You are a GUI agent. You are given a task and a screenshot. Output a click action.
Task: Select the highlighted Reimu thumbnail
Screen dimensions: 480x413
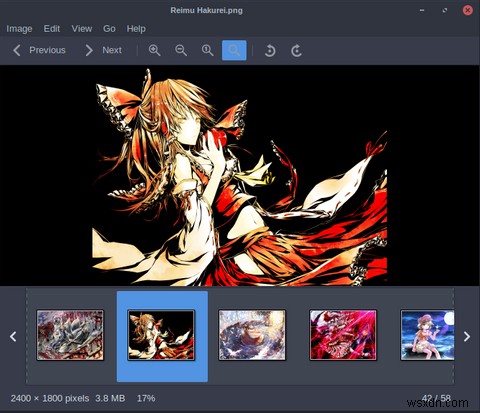pos(161,335)
